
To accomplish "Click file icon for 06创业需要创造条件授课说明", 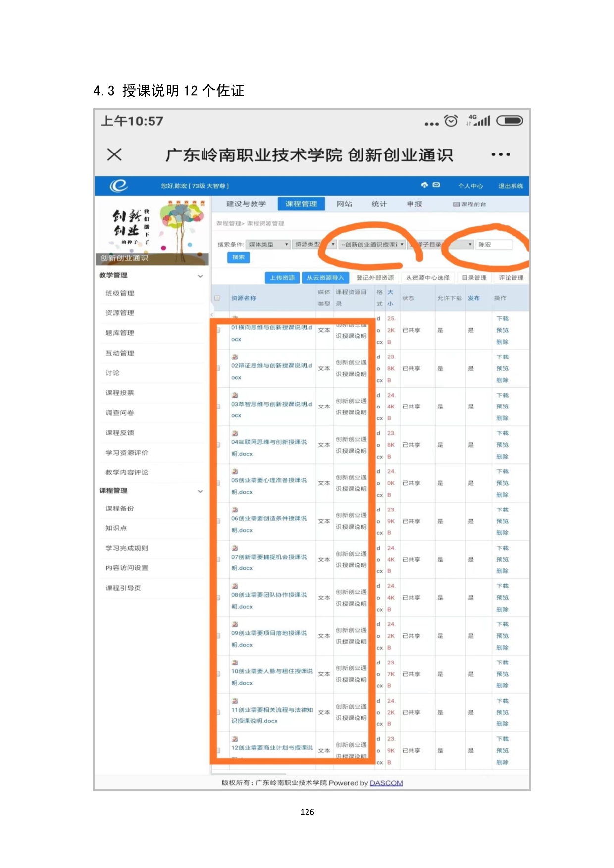I will point(235,510).
